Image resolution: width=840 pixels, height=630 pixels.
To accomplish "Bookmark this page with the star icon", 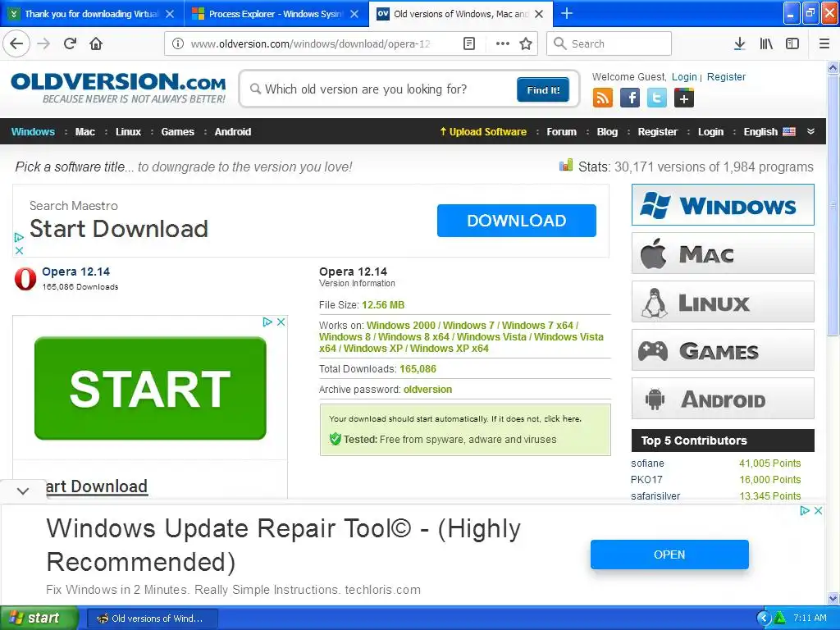I will [x=526, y=43].
